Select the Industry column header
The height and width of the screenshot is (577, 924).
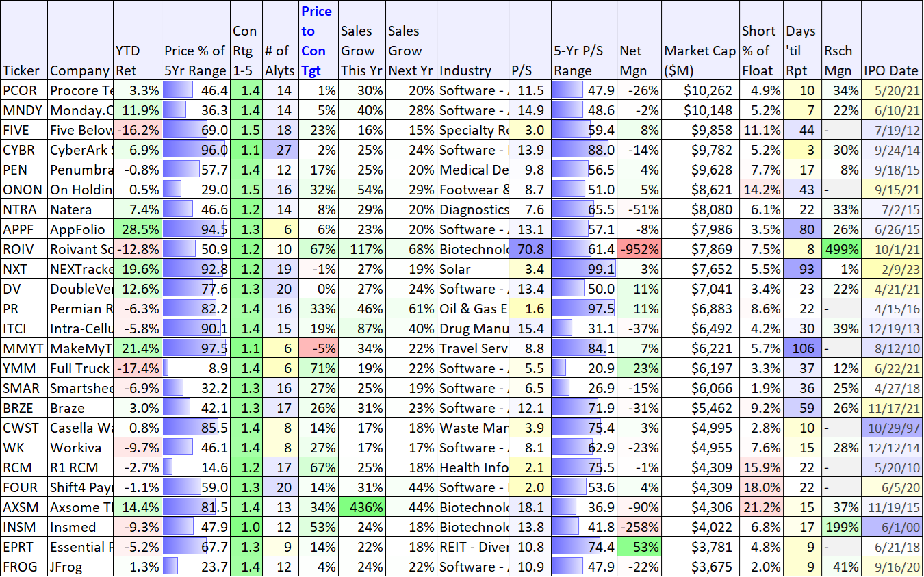tap(473, 40)
